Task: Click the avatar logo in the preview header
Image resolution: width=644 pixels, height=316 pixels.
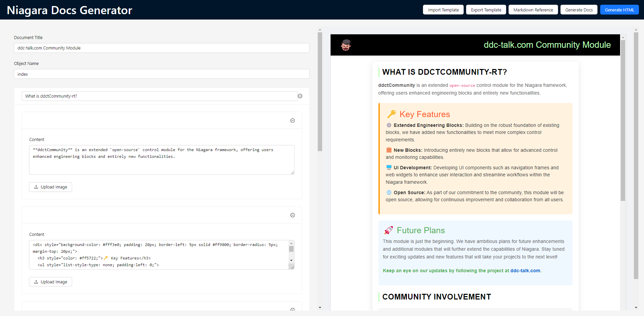Action: pos(346,45)
